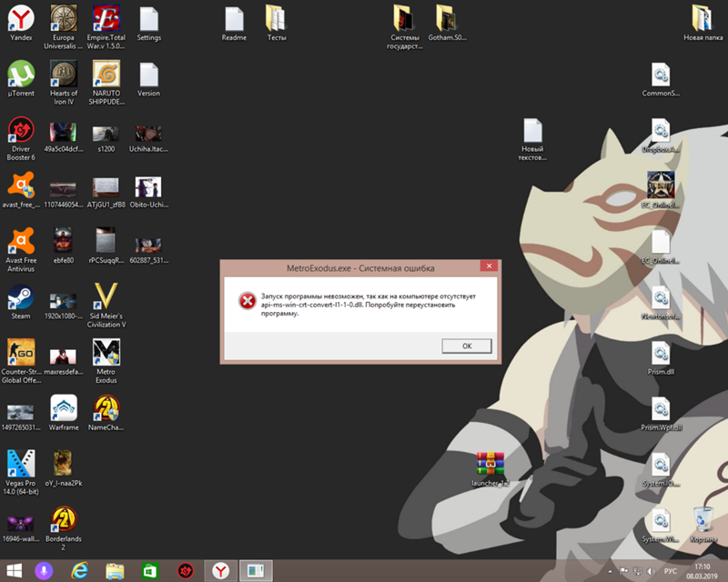Select the Steam desktop shortcut
The image size is (728, 582).
(x=21, y=302)
